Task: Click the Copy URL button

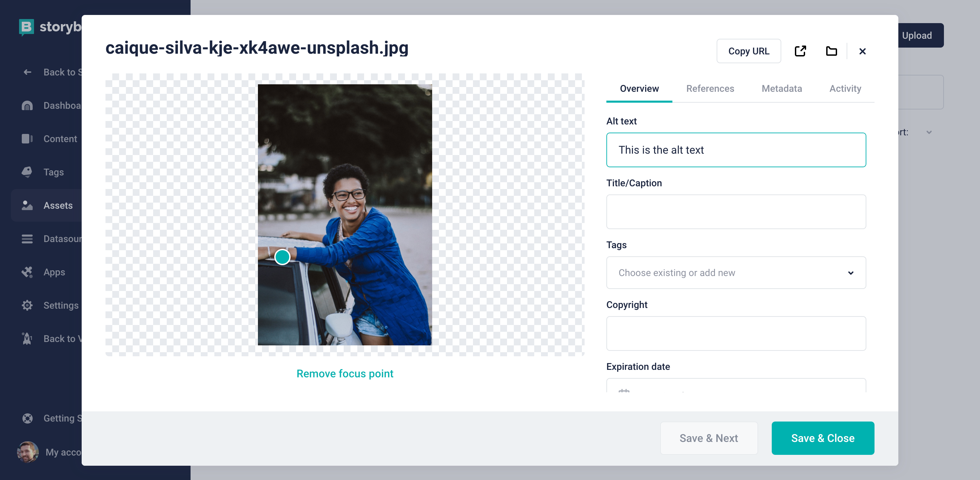Action: pyautogui.click(x=748, y=51)
